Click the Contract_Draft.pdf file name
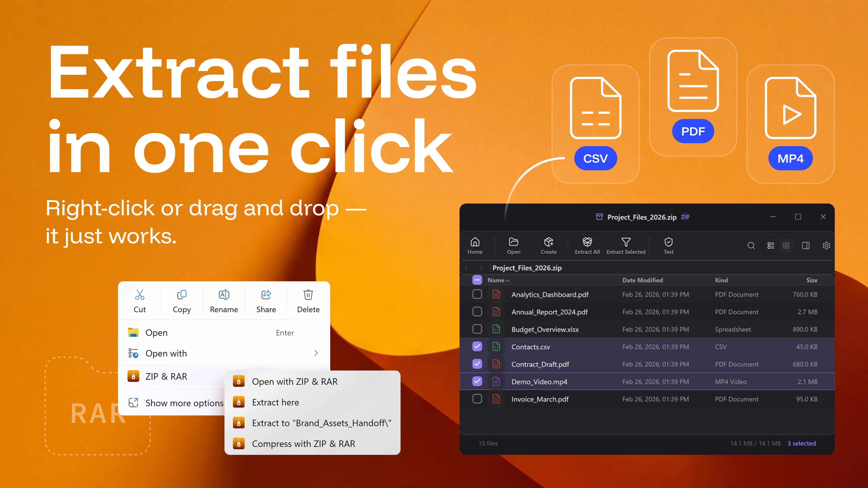The height and width of the screenshot is (488, 868). tap(540, 364)
